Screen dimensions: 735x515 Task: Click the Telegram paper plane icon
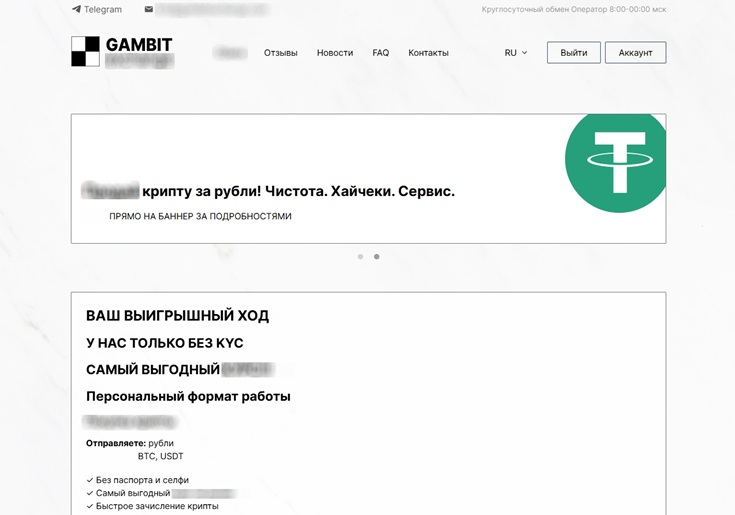pos(76,9)
